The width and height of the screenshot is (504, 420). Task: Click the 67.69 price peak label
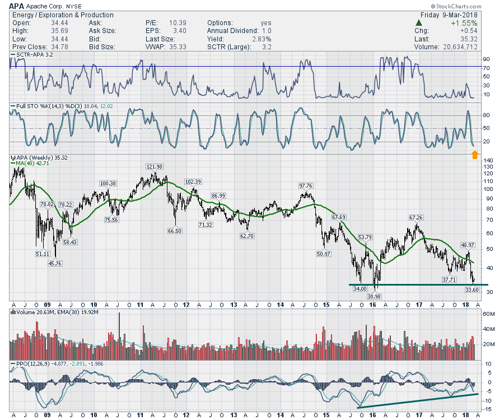[x=339, y=217]
